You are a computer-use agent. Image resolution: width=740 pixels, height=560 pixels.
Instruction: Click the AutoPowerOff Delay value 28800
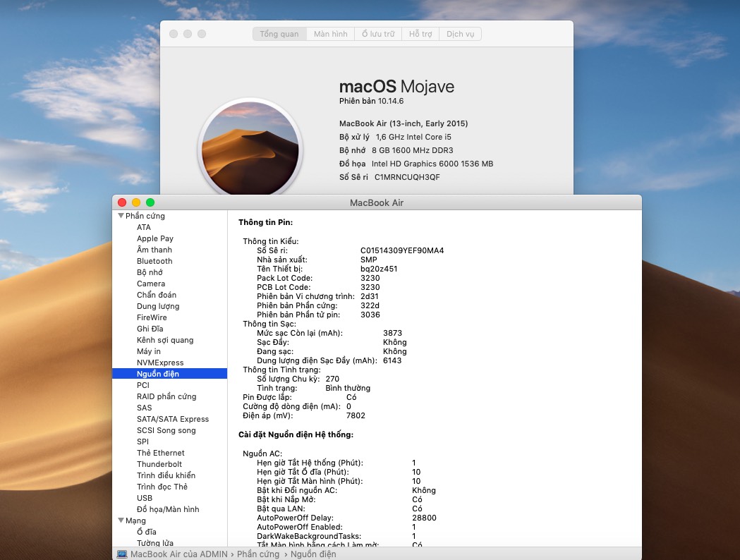tap(424, 518)
